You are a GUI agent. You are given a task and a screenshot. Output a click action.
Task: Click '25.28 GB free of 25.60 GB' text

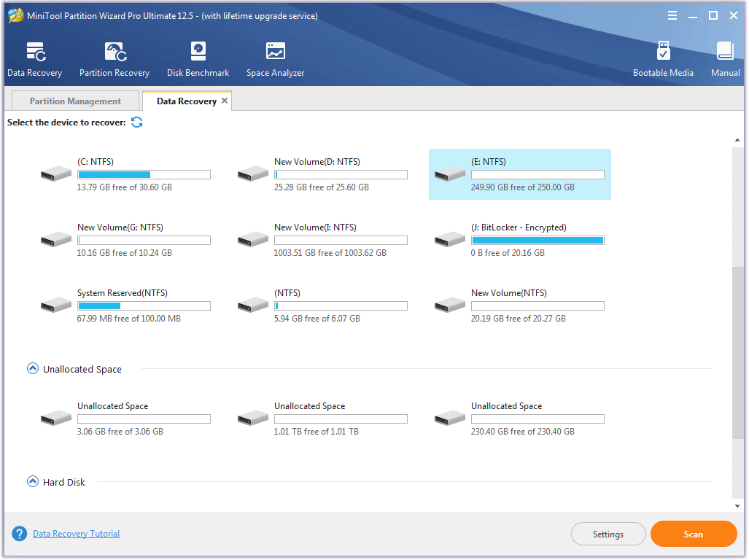point(322,187)
